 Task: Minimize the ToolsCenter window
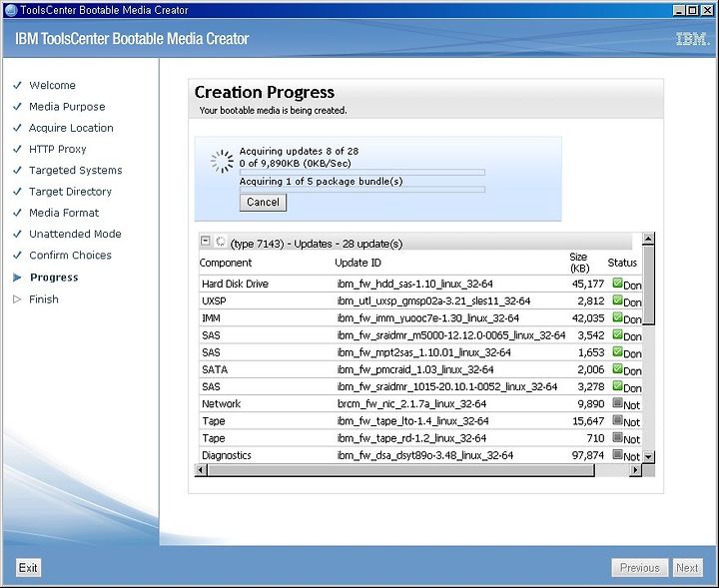tap(680, 10)
